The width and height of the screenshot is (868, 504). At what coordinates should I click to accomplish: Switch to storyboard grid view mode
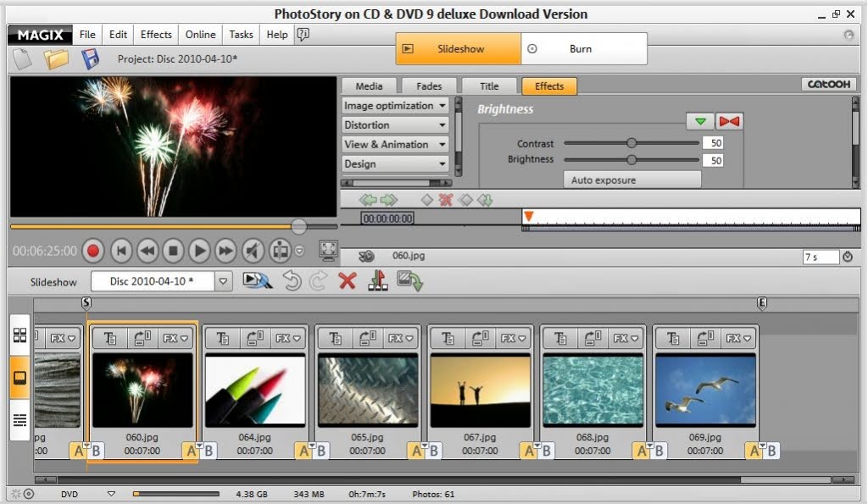click(x=19, y=335)
